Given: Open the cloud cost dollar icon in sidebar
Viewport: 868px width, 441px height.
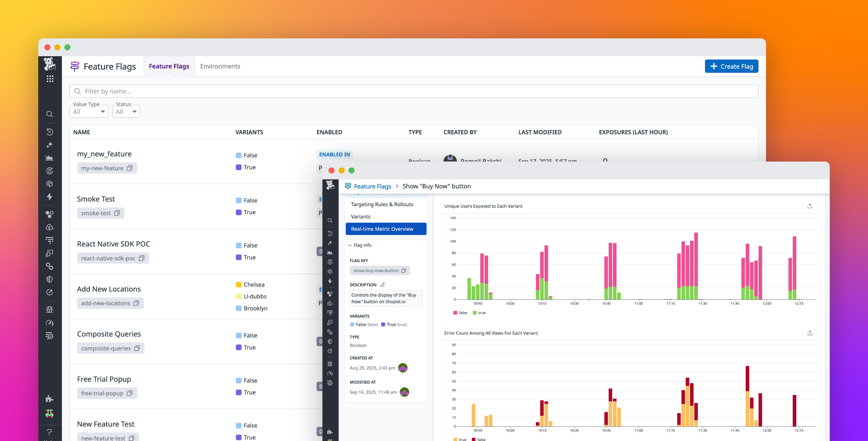Looking at the screenshot, I should (50, 227).
